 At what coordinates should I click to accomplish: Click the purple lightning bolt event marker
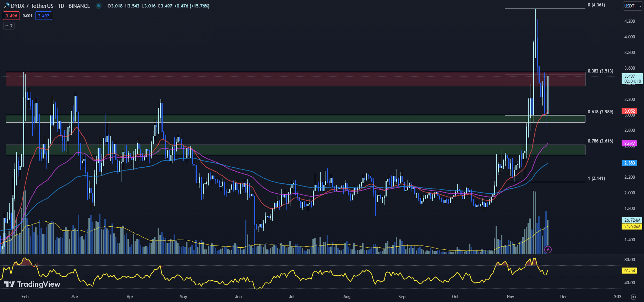548,250
